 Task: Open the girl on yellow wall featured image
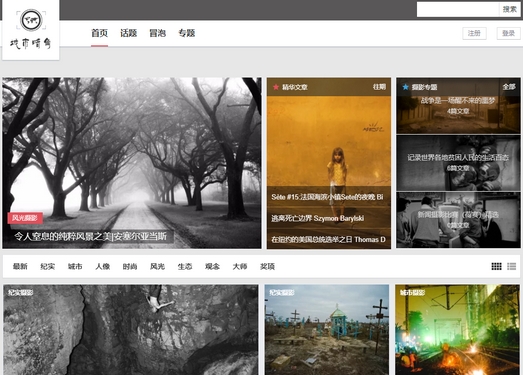(329, 142)
